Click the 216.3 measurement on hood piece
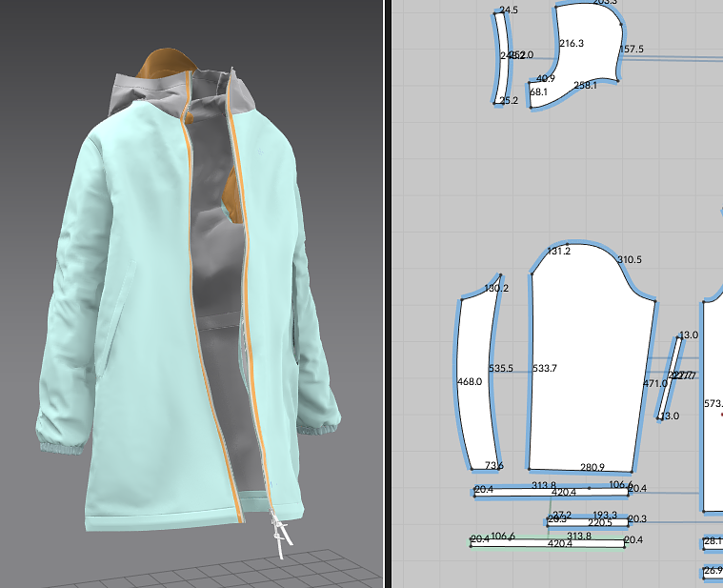Viewport: 723px width, 588px height. coord(572,43)
